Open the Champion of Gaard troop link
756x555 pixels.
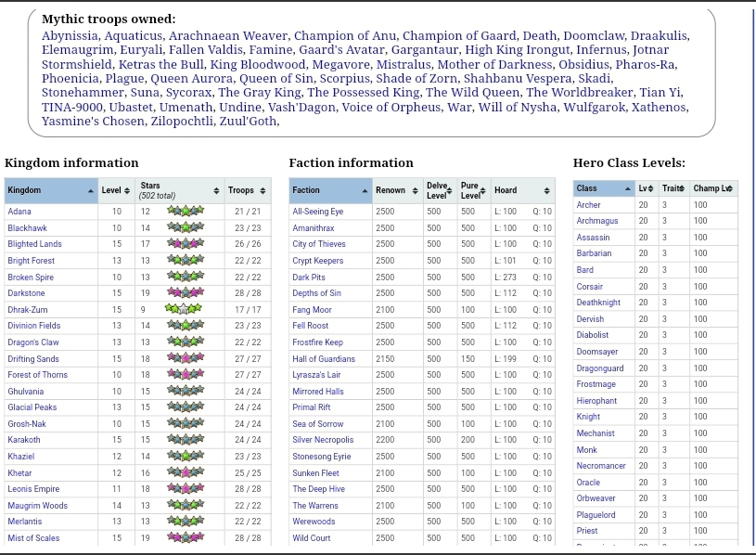tap(459, 35)
